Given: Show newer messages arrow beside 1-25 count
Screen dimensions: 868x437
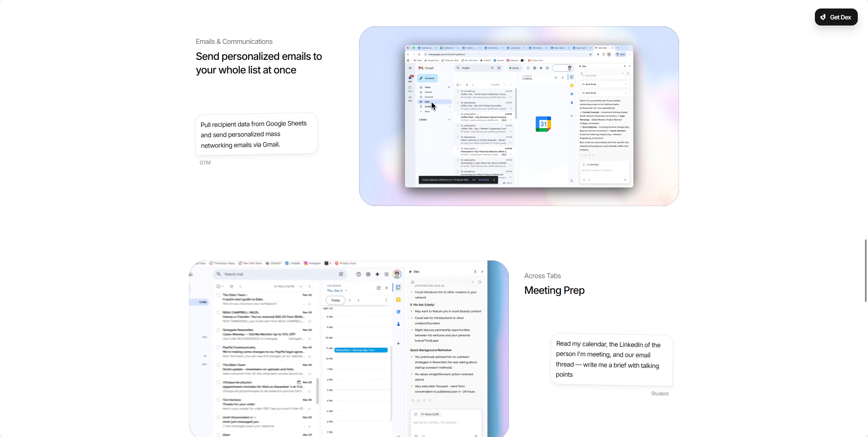Looking at the screenshot, I should point(504,85).
